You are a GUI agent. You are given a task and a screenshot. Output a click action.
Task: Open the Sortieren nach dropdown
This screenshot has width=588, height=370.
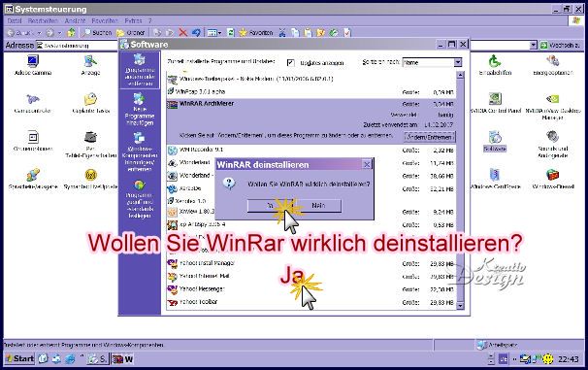pos(458,63)
